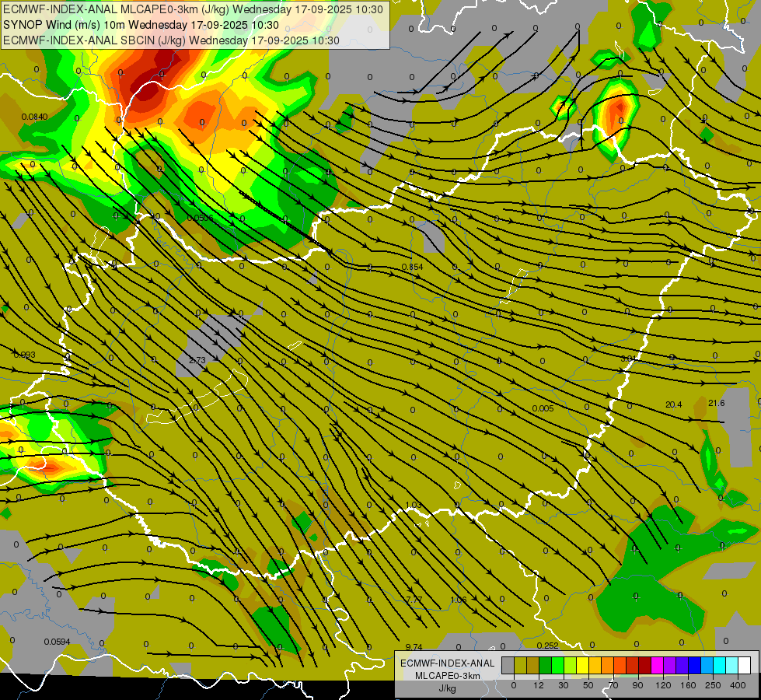Select the darkest red legend swatch

pyautogui.click(x=645, y=665)
